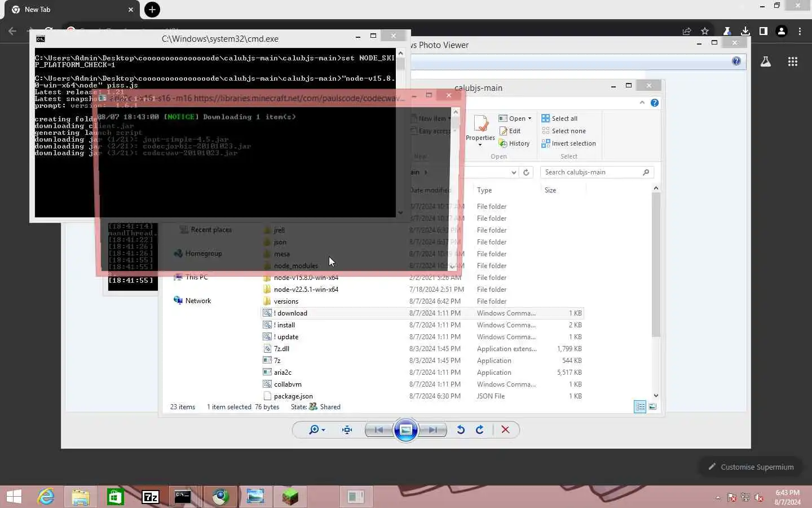Open the Minecraft block taskbar icon
Screen dimensions: 812x508
[x=290, y=497]
